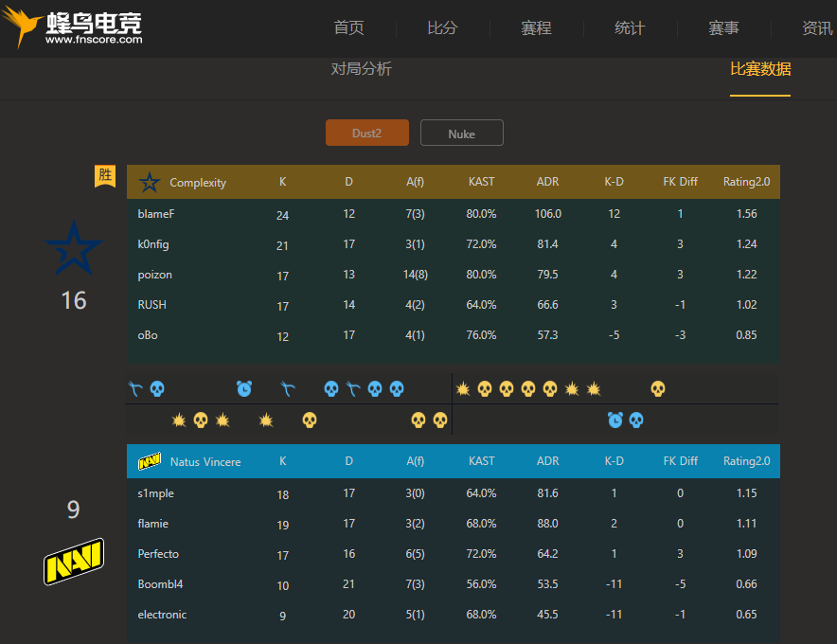Select the round 7 explosion icon

(x=266, y=420)
